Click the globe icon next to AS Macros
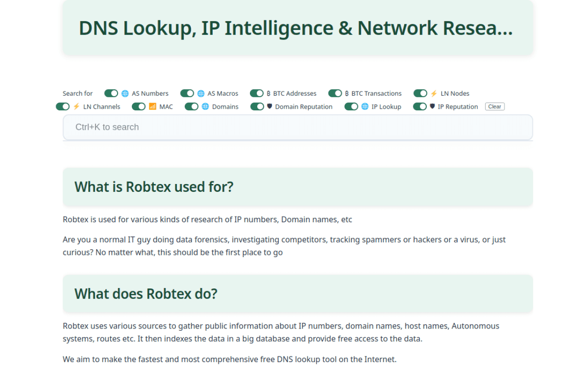The height and width of the screenshot is (368, 588). (201, 93)
